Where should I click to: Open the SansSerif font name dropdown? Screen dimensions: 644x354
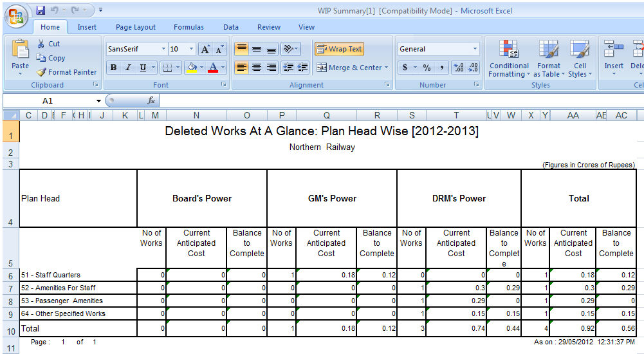(x=164, y=49)
